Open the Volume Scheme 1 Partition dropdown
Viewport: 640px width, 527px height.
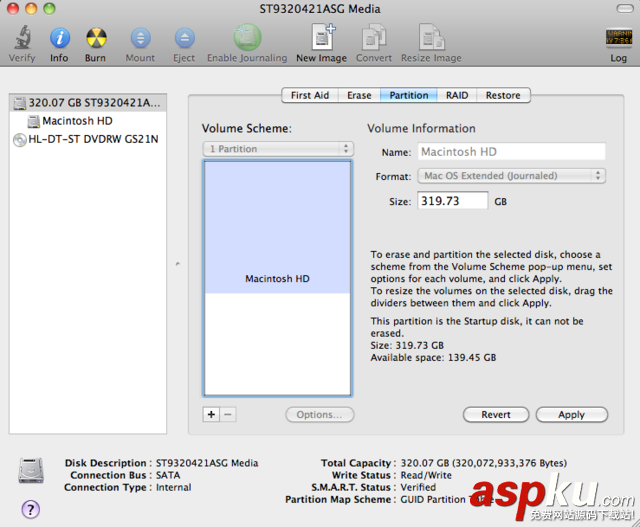tap(278, 149)
